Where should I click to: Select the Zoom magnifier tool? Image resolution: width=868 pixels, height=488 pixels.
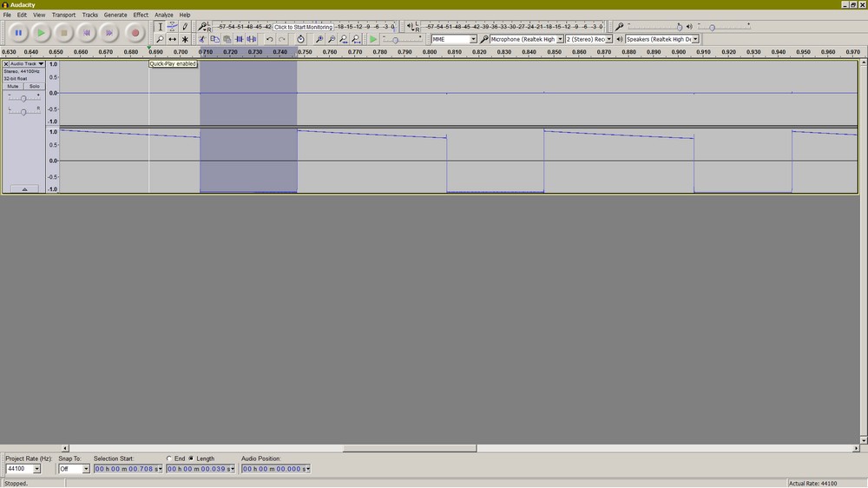pyautogui.click(x=160, y=39)
